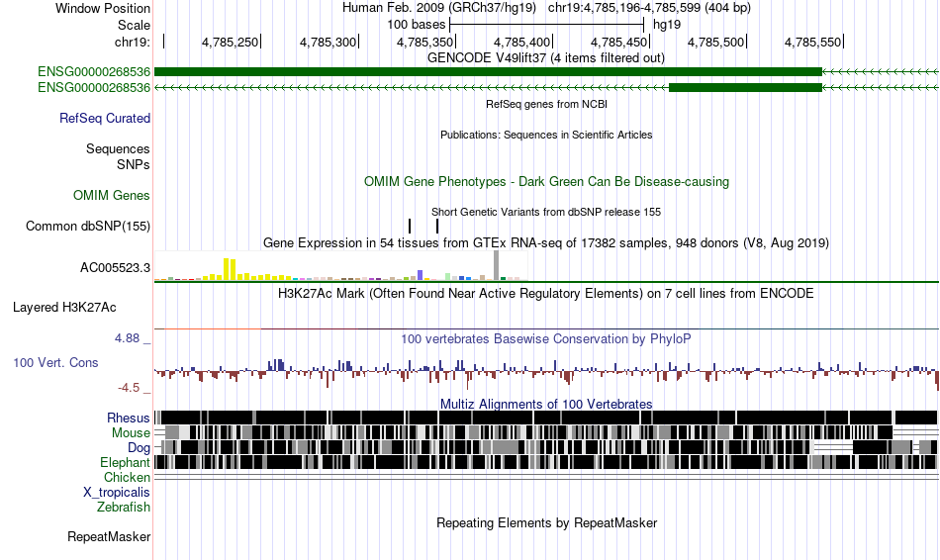Click the second ENSG00000268536 gene label

(94, 87)
